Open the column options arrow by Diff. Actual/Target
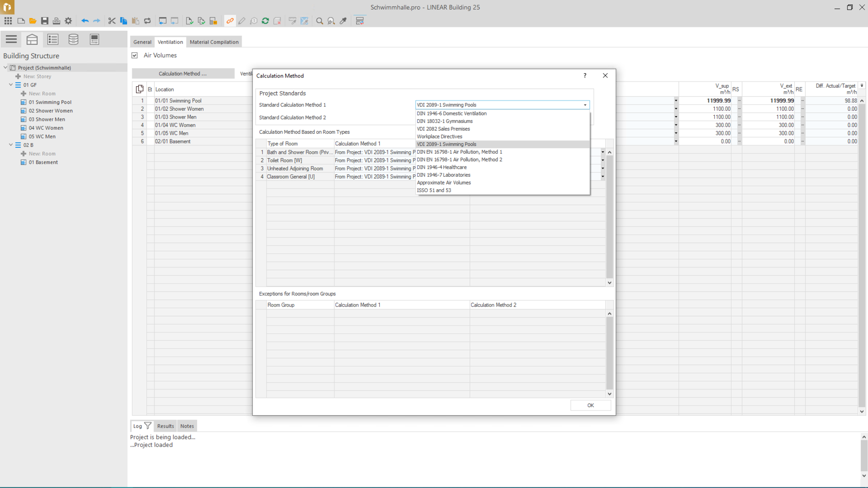 (862, 86)
